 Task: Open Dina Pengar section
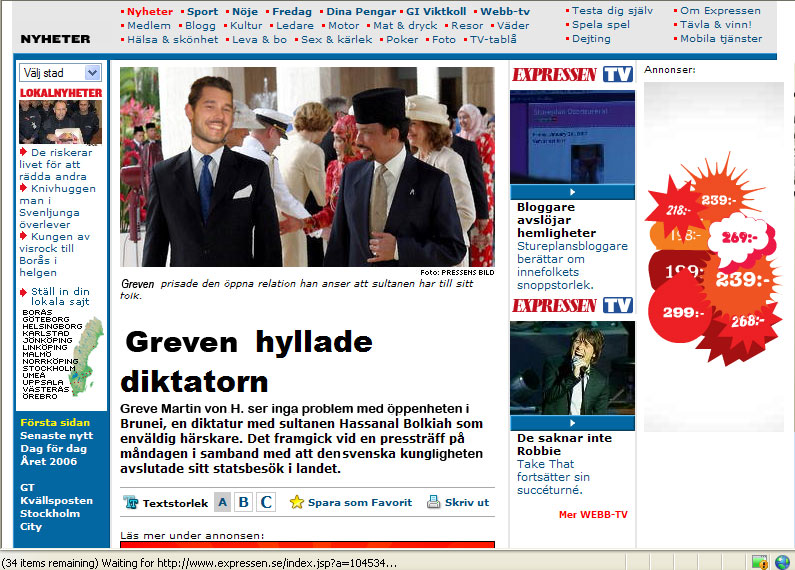361,11
